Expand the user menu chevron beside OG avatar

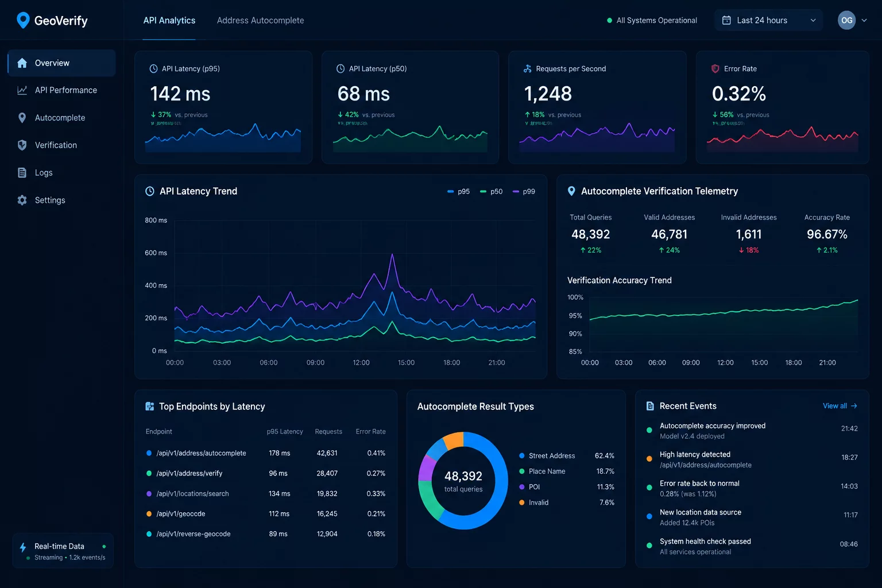864,20
